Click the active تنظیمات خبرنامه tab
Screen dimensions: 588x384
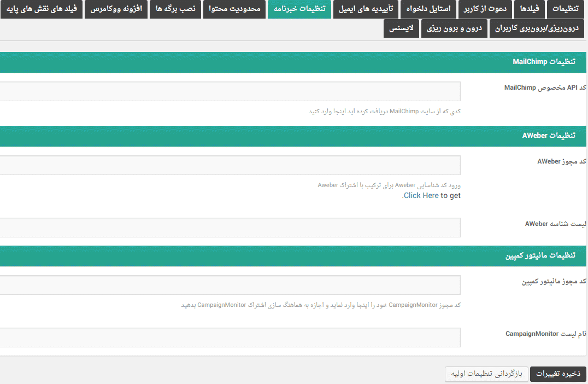point(299,9)
